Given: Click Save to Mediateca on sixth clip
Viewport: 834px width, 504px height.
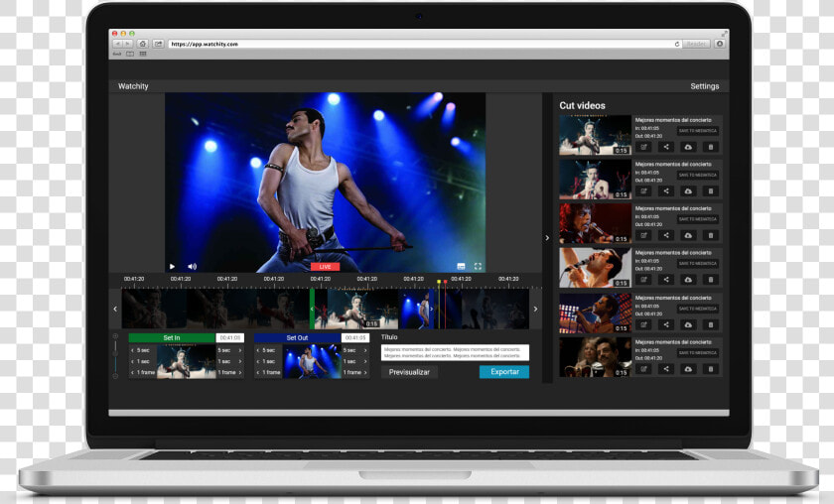Looking at the screenshot, I should 698,353.
